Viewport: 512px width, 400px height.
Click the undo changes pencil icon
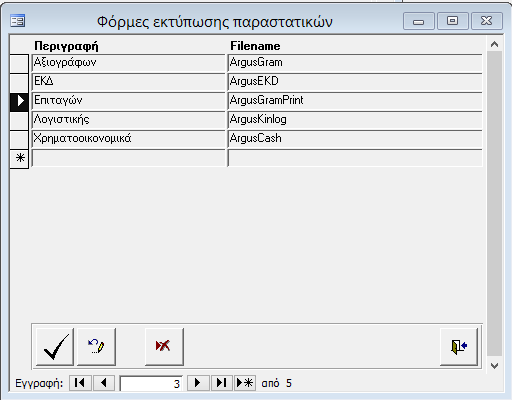(96, 347)
